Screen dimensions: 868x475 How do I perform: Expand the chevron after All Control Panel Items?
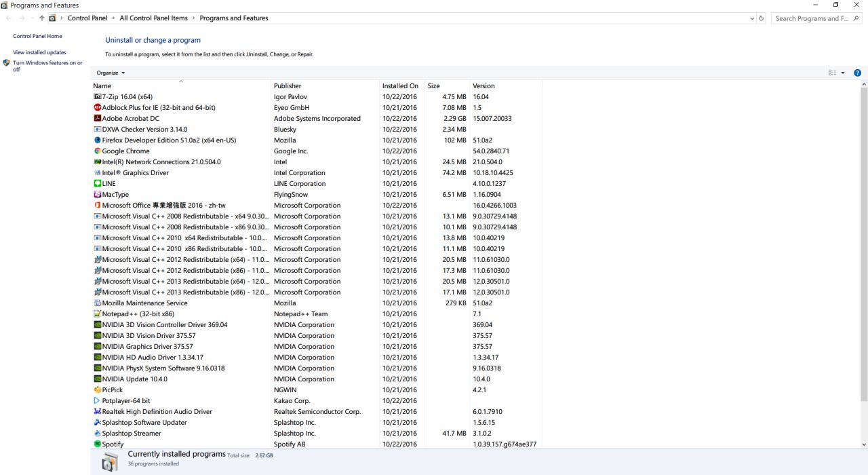coord(193,18)
